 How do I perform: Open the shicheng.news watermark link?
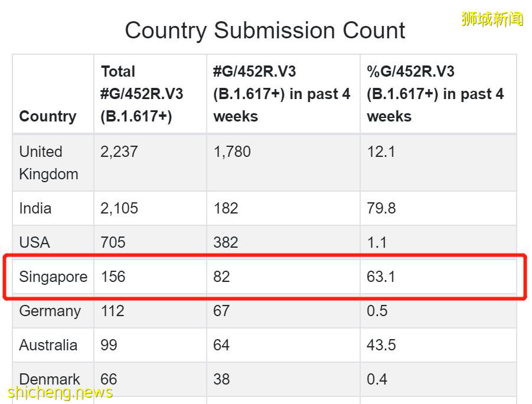(x=60, y=392)
